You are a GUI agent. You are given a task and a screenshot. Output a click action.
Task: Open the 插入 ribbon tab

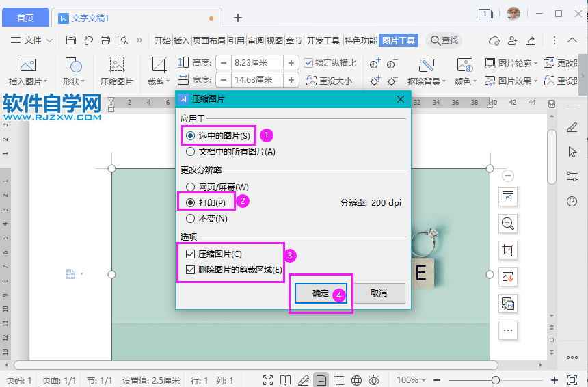pyautogui.click(x=181, y=40)
